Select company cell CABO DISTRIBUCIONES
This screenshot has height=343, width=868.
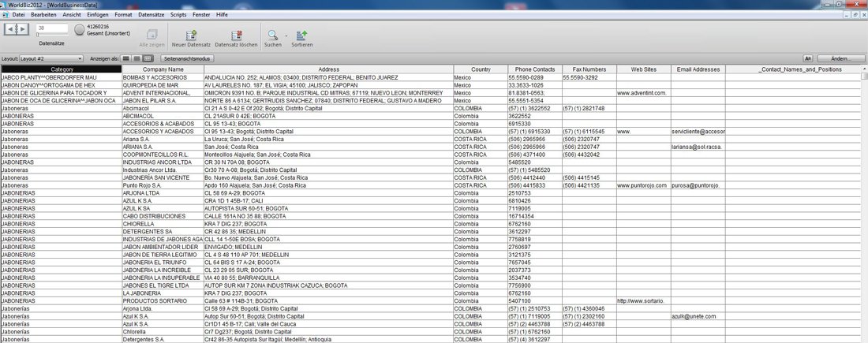tap(163, 216)
